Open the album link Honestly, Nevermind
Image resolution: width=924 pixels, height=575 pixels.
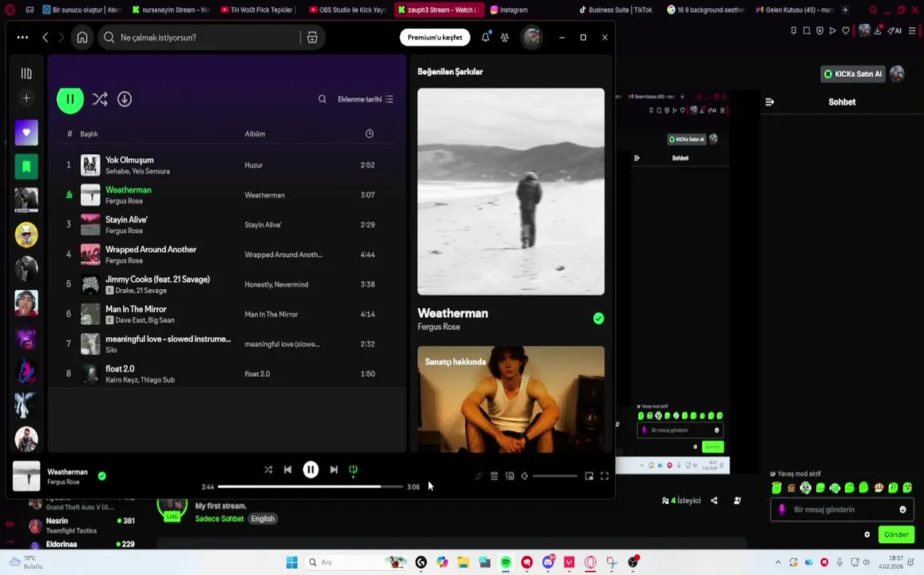[x=276, y=284]
